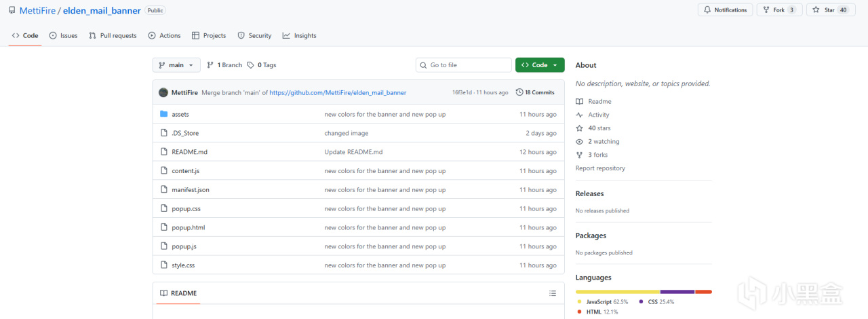Click the file icon beside content.js
This screenshot has width=868, height=319.
click(x=163, y=171)
